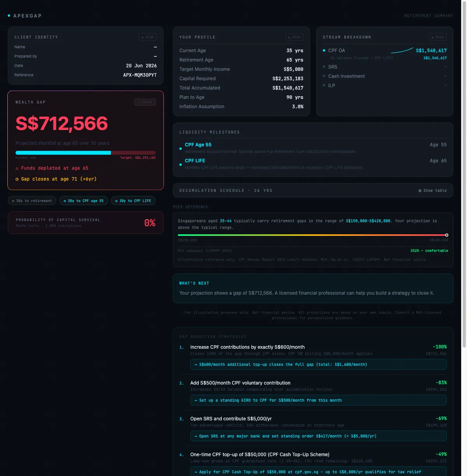Click the Open SRS at any major bank box
The width and height of the screenshot is (467, 476).
tap(318, 436)
